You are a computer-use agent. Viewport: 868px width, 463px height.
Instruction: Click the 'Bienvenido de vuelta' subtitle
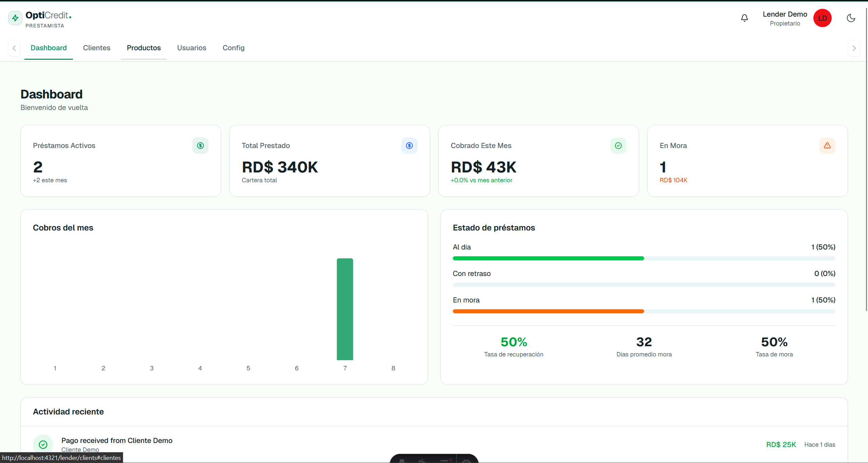click(x=54, y=108)
